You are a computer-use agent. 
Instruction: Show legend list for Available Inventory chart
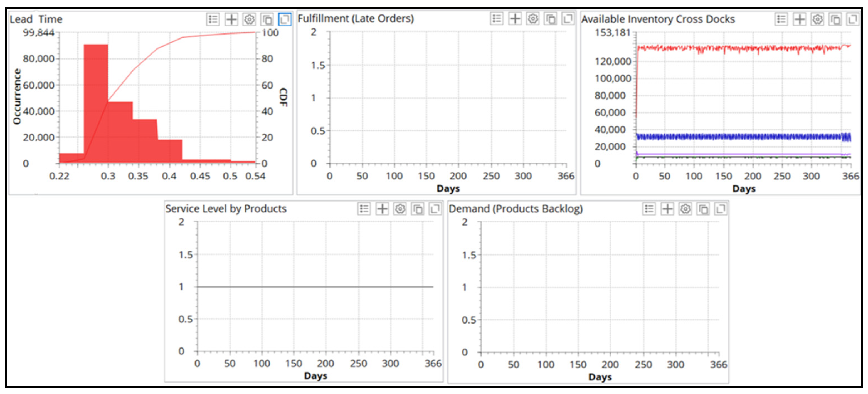pyautogui.click(x=781, y=19)
